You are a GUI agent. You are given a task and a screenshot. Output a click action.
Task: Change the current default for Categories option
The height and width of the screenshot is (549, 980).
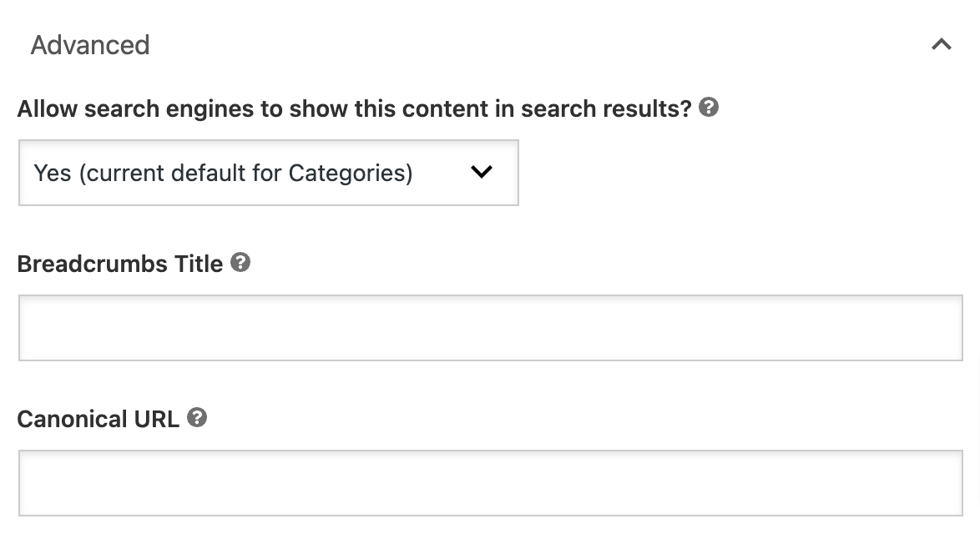(269, 173)
